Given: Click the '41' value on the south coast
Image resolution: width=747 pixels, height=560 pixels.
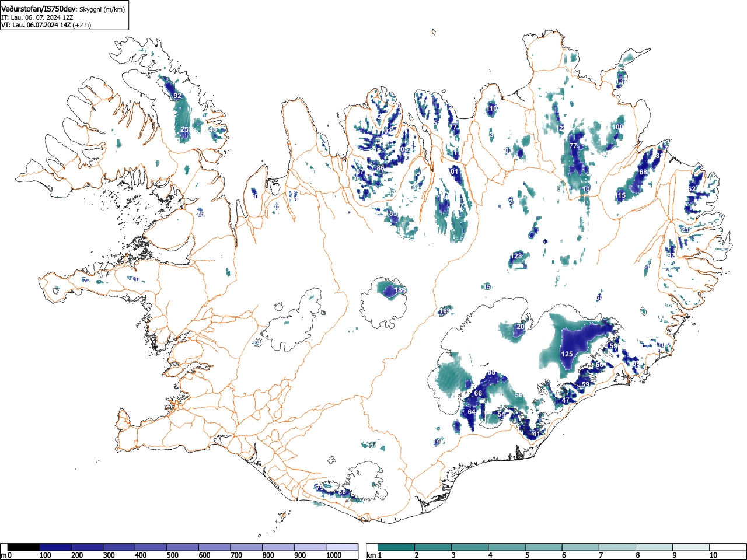Looking at the screenshot, I should 536,434.
